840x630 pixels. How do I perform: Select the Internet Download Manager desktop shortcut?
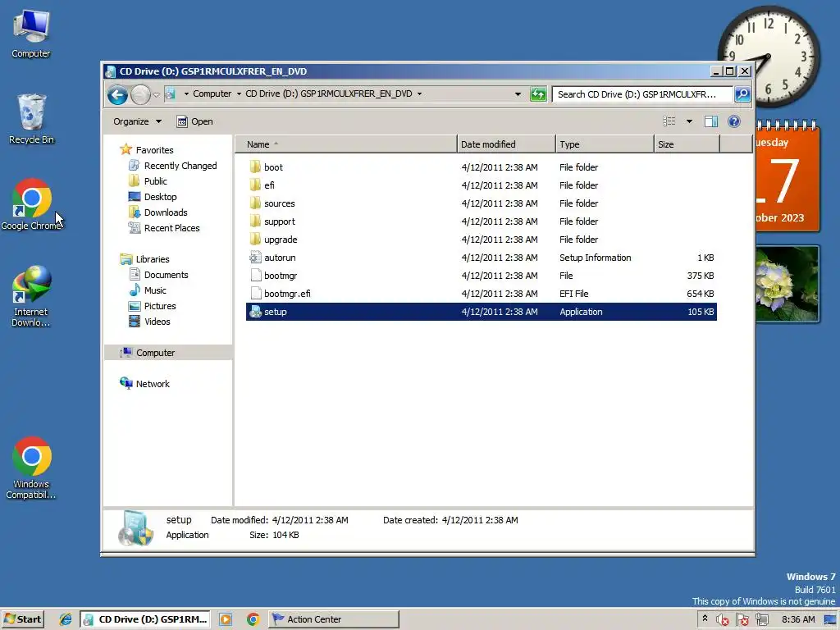pos(31,295)
